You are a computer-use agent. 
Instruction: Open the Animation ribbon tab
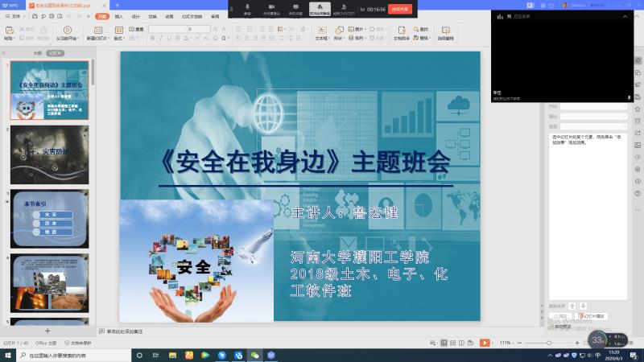[x=169, y=16]
